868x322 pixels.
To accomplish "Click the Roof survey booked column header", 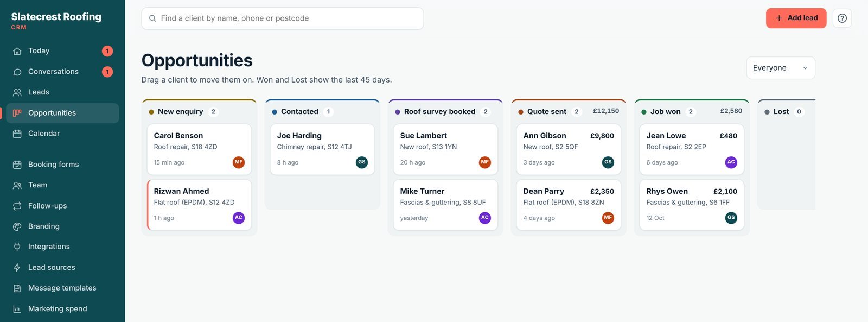I will (445, 111).
